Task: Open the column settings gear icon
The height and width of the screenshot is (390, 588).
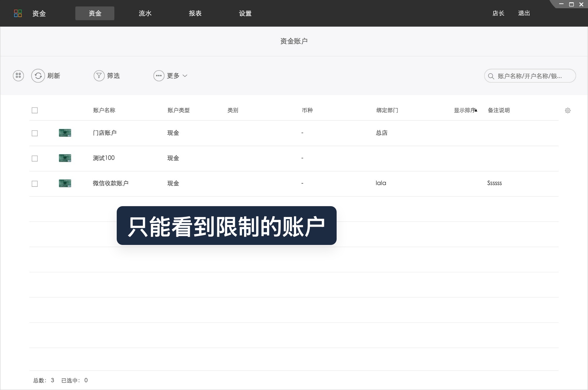Action: tap(568, 110)
